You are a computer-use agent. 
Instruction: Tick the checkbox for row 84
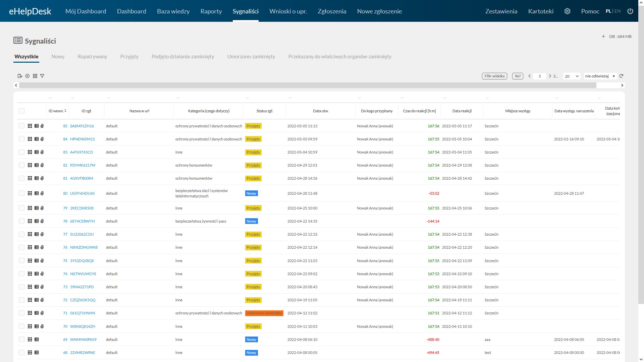(22, 139)
